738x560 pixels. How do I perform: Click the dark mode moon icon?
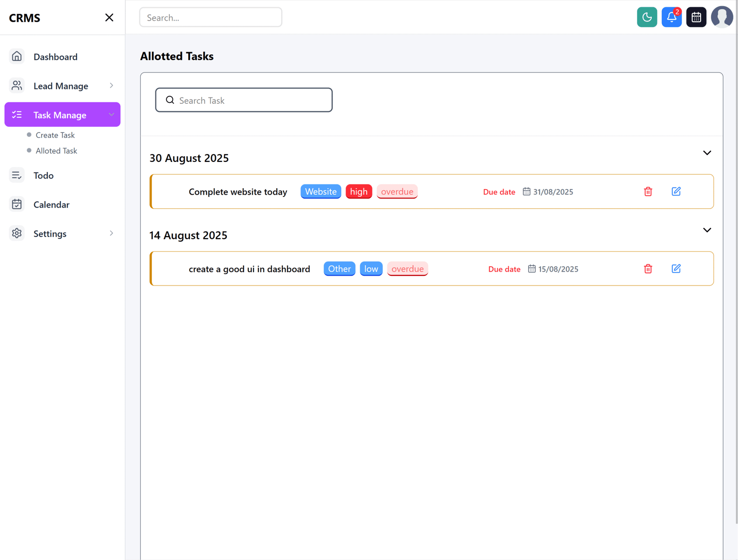pos(647,17)
